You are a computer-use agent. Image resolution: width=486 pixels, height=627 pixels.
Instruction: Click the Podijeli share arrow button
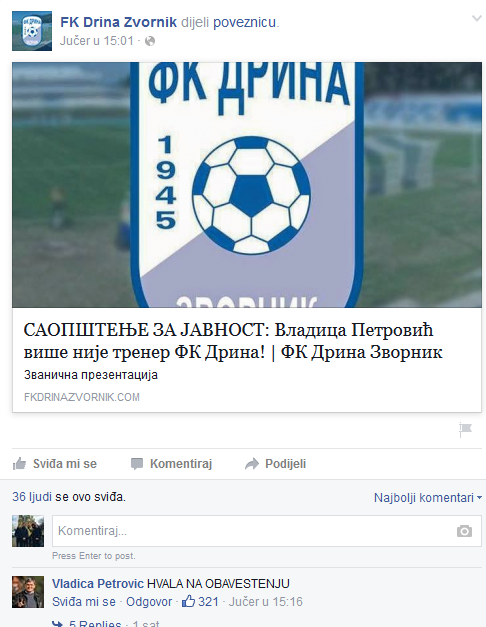[x=276, y=464]
